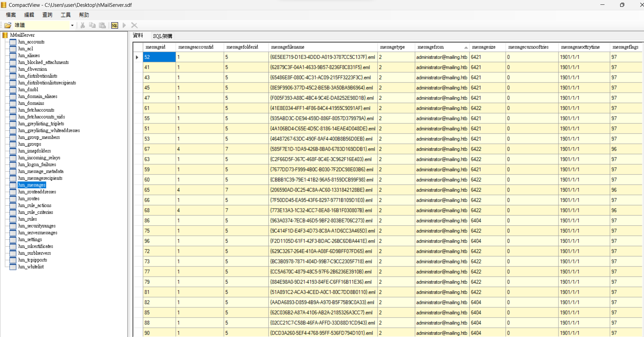Sort by the messagenexttrytime column header
Screen dimensions: 644x337
click(x=584, y=47)
